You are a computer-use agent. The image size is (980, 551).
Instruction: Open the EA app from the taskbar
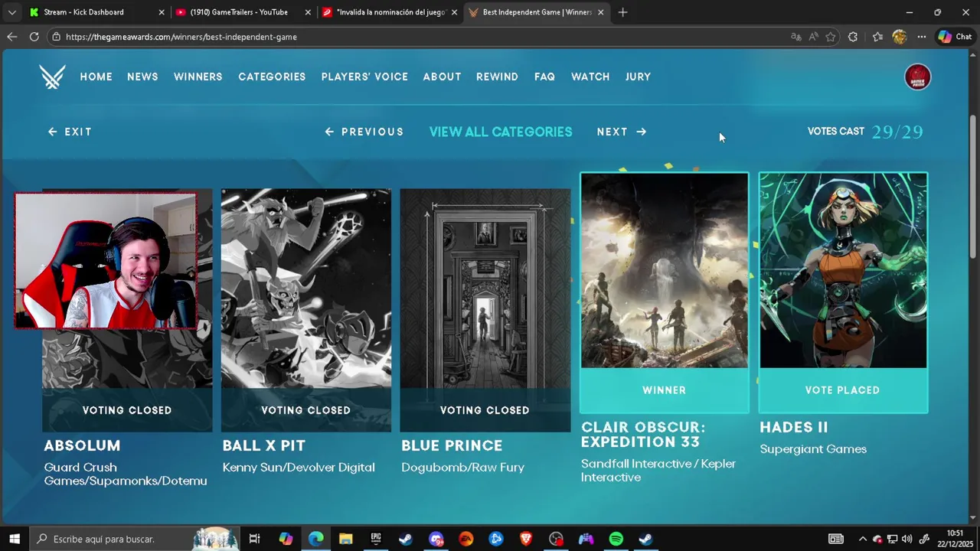coord(465,539)
